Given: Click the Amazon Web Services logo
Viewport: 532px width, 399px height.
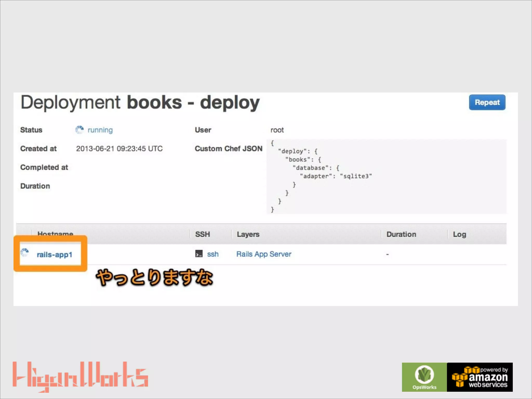Looking at the screenshot, I should point(480,377).
